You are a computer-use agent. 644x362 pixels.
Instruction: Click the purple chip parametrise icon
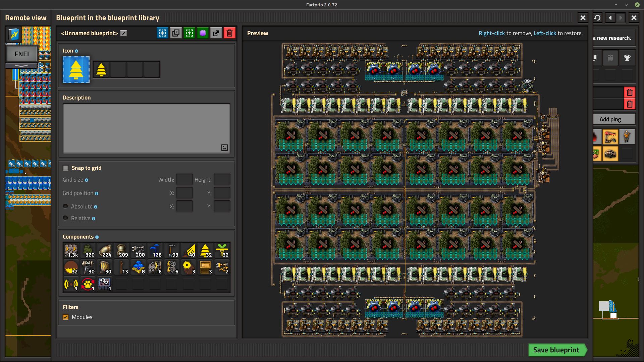pos(203,33)
